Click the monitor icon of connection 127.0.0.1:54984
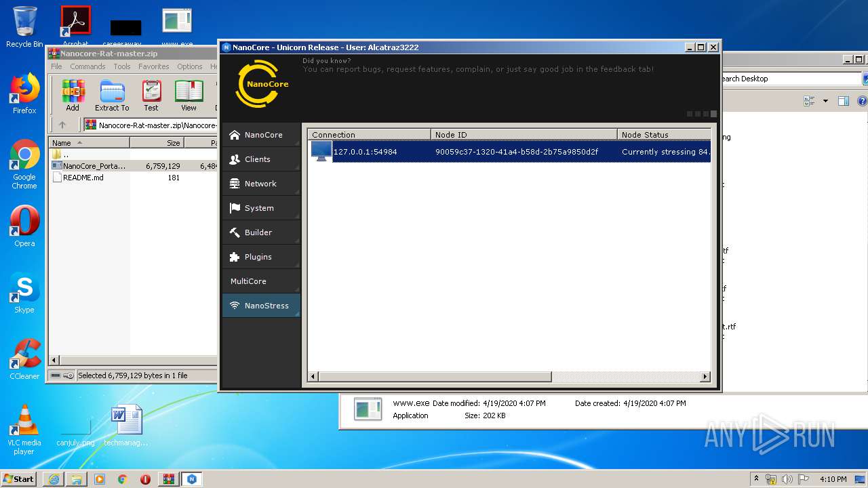 click(321, 151)
